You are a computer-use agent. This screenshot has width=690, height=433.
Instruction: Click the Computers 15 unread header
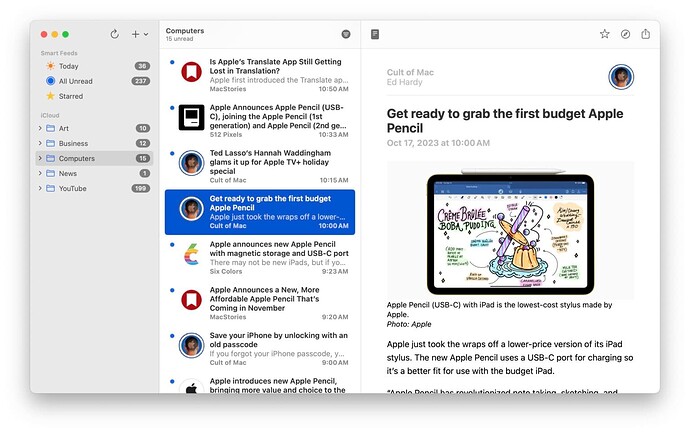185,34
